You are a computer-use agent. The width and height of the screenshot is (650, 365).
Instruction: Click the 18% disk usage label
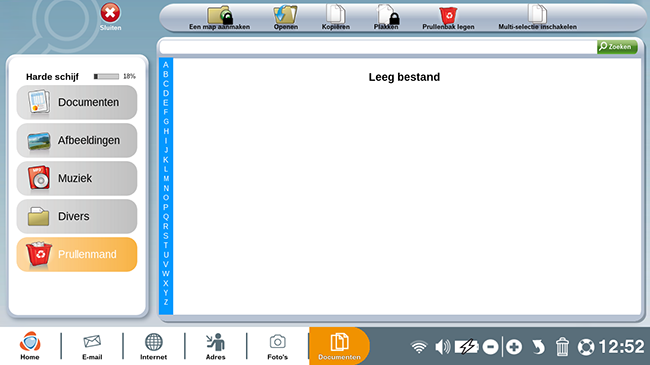(x=129, y=76)
